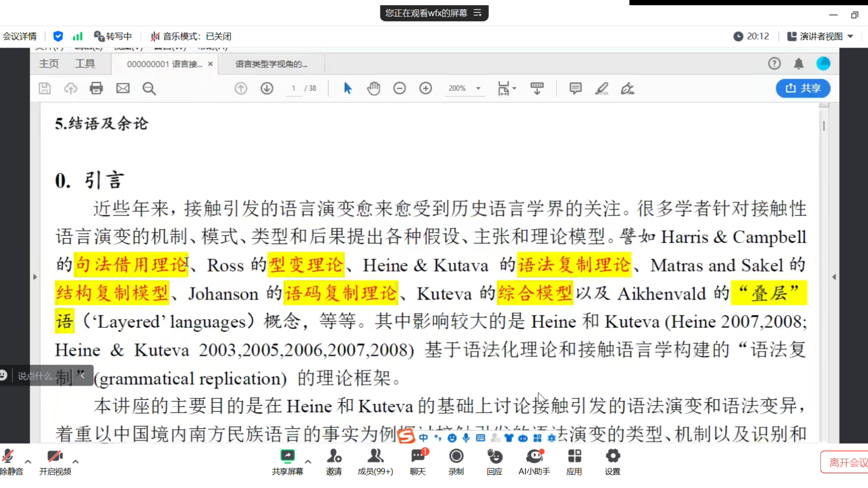Screen dimensions: 868x488
Task: Select the highlighter pen tool
Action: (x=602, y=88)
